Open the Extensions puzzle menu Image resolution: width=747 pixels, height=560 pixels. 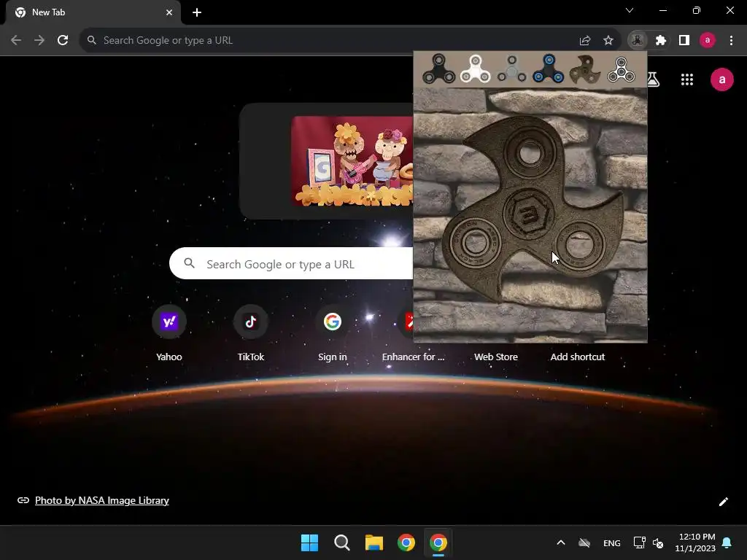661,41
